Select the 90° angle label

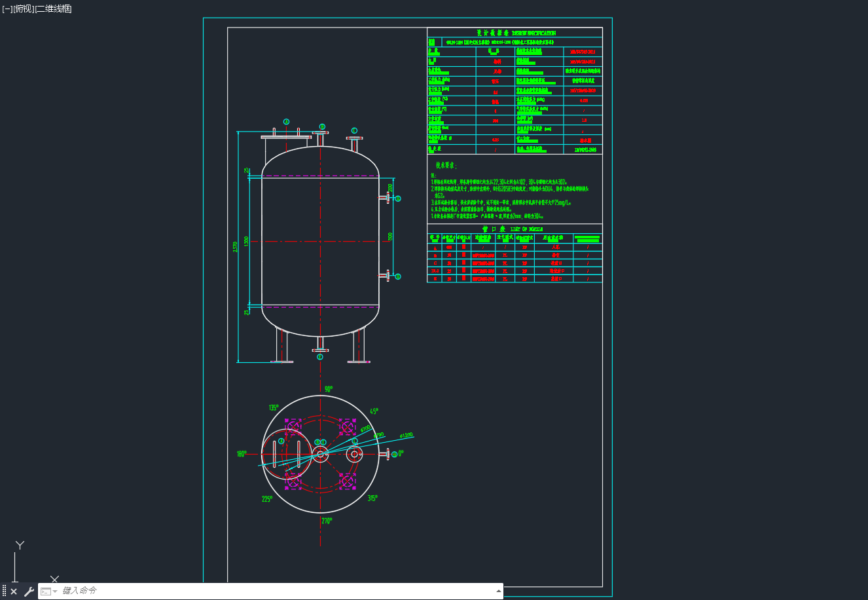[x=328, y=389]
